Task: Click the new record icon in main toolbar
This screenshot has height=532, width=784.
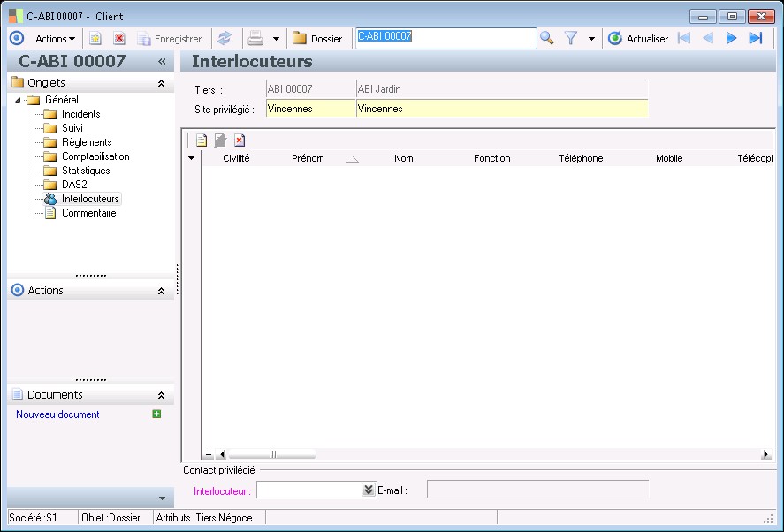Action: 95,38
